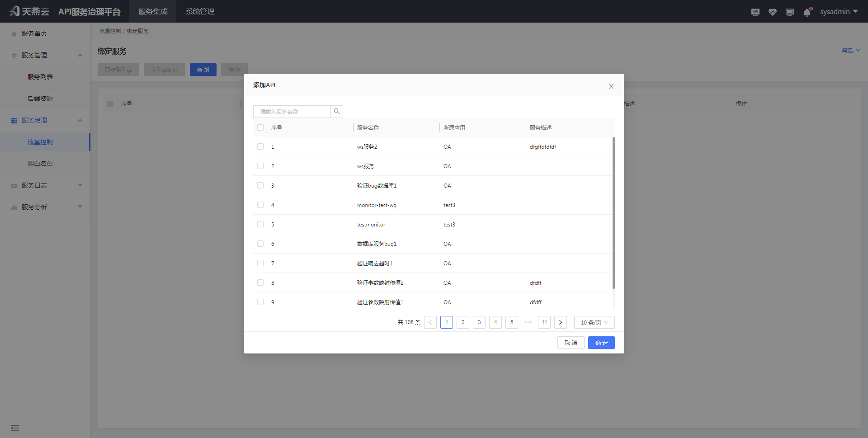This screenshot has height=438, width=868.
Task: Open notifications via the bell icon
Action: click(x=807, y=12)
